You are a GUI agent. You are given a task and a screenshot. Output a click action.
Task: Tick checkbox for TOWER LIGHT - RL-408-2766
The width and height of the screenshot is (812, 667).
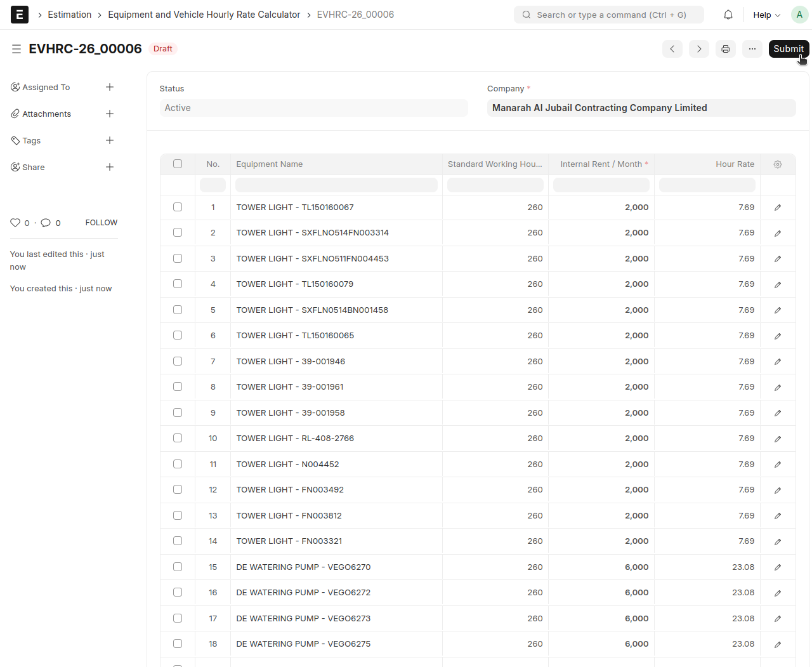pyautogui.click(x=178, y=438)
